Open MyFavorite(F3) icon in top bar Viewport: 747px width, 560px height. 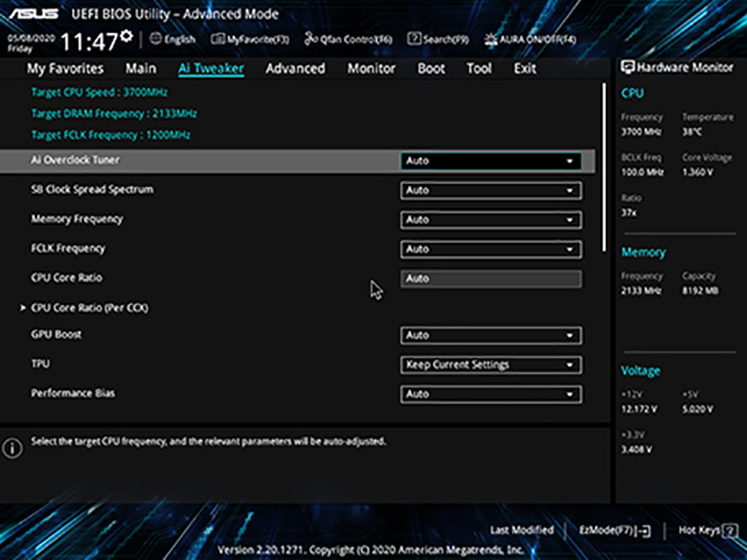218,38
